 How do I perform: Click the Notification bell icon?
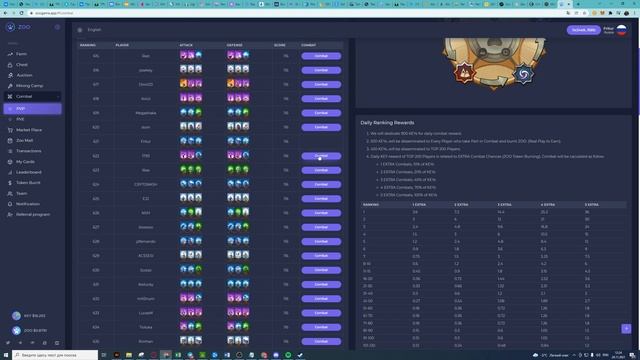point(10,204)
